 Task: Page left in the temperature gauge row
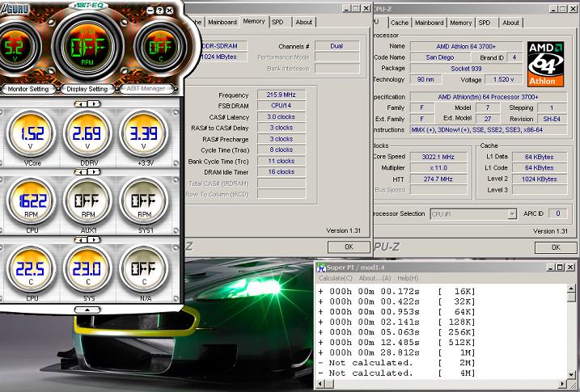click(81, 240)
